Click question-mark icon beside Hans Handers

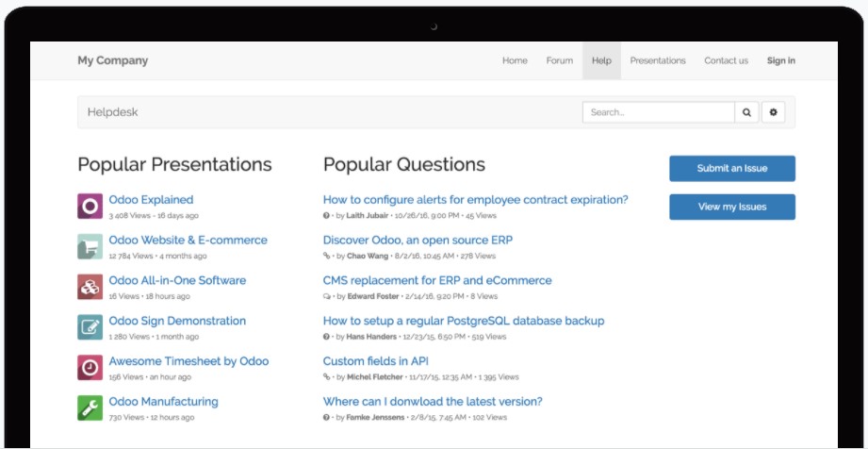(x=327, y=337)
